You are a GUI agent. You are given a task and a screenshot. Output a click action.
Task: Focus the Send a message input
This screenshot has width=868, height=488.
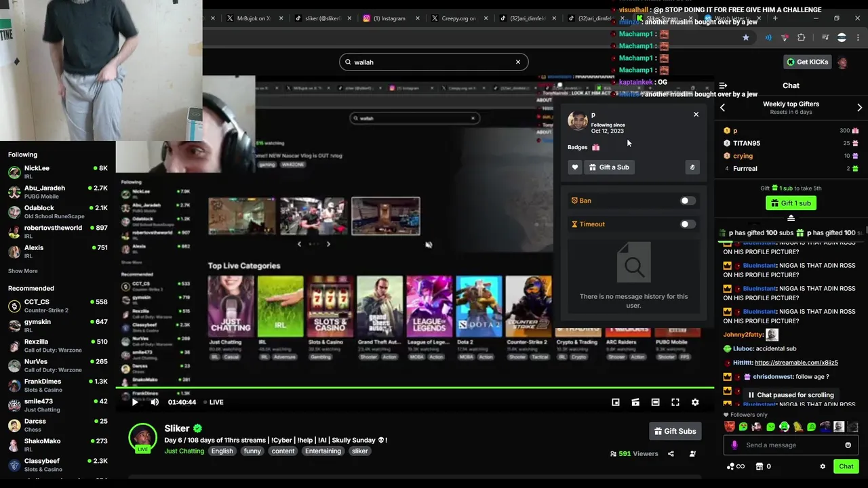tap(791, 445)
